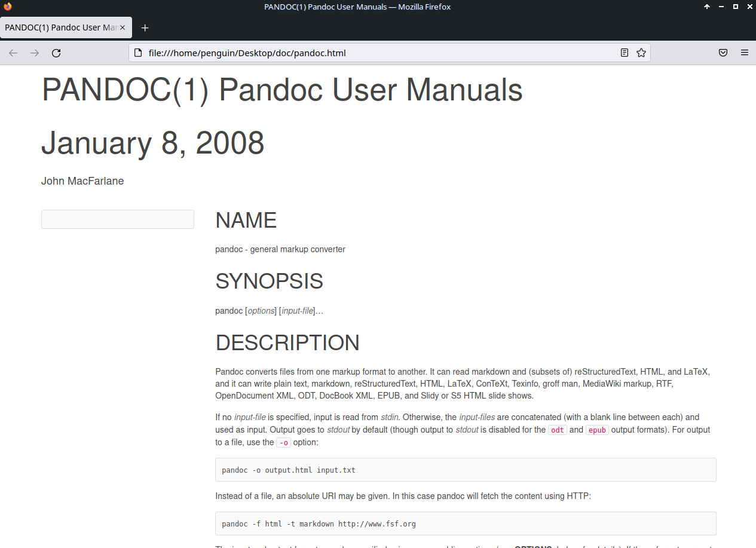Expand browsing history via back arrow area
The width and height of the screenshot is (756, 548).
(13, 53)
